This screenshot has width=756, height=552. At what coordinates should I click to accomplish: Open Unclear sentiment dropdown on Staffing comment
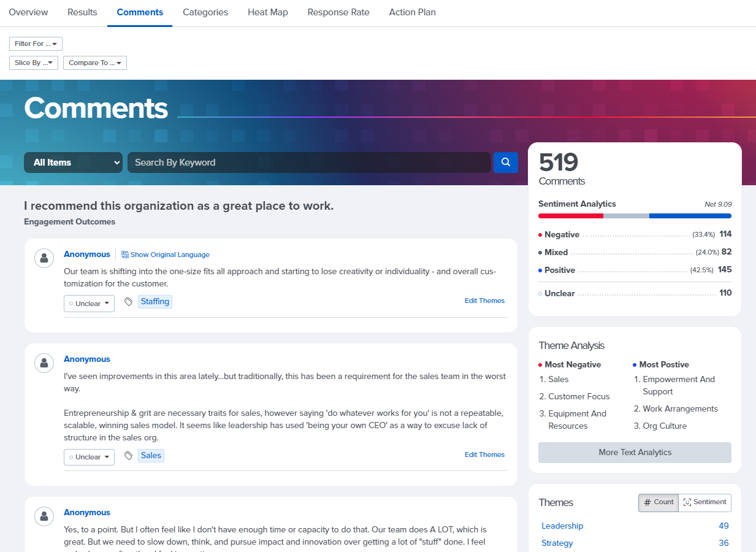click(89, 304)
